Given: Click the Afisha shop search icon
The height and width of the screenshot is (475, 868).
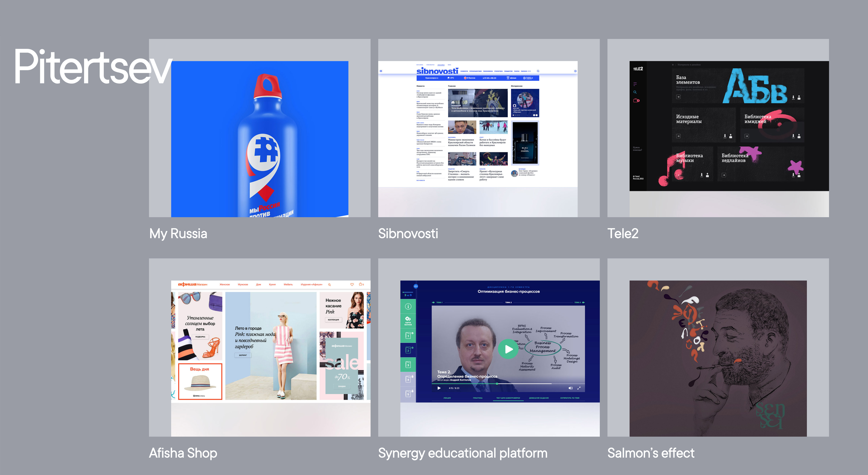Looking at the screenshot, I should tap(330, 285).
